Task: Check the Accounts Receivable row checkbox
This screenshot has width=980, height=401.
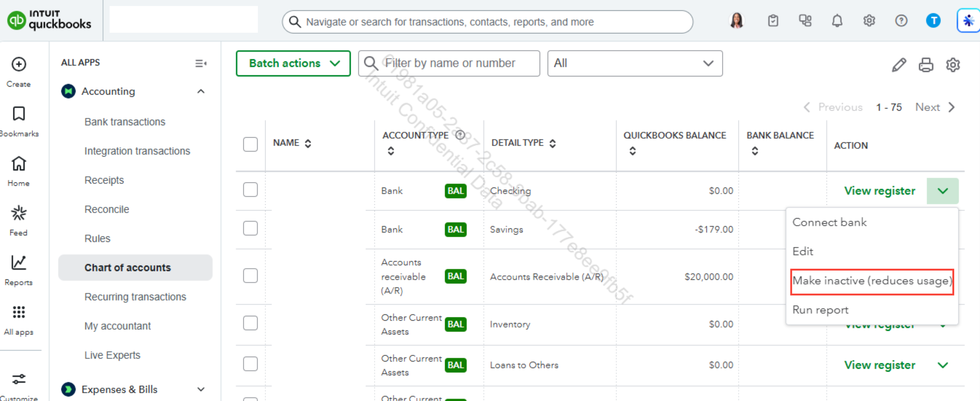Action: pos(250,276)
